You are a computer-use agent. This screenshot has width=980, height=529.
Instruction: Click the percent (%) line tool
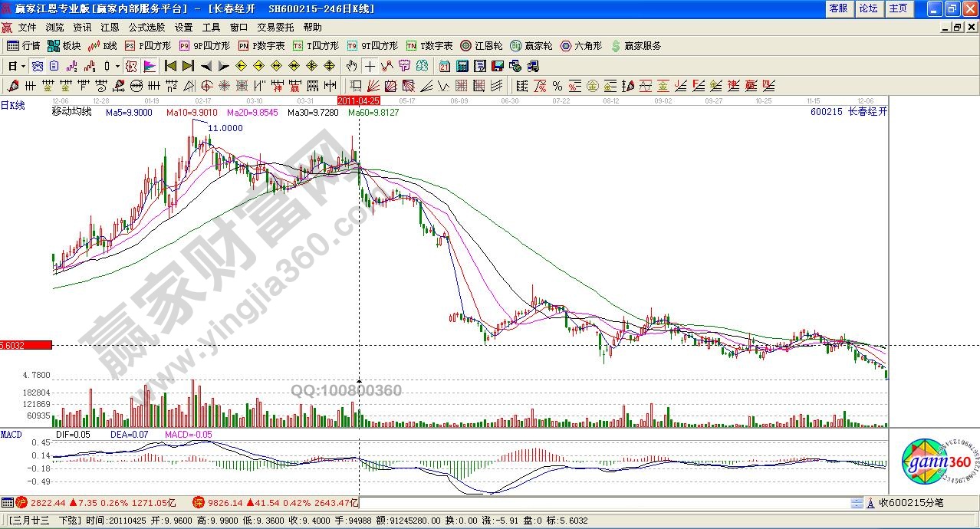click(557, 86)
